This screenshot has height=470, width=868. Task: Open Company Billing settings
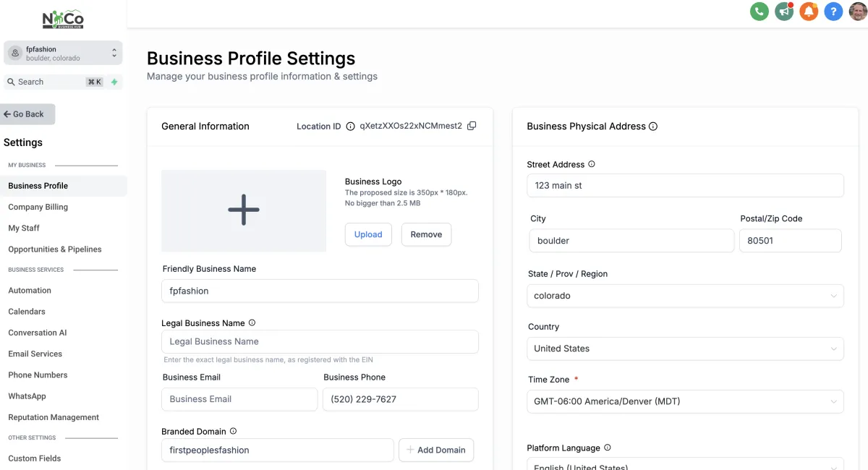click(x=38, y=207)
